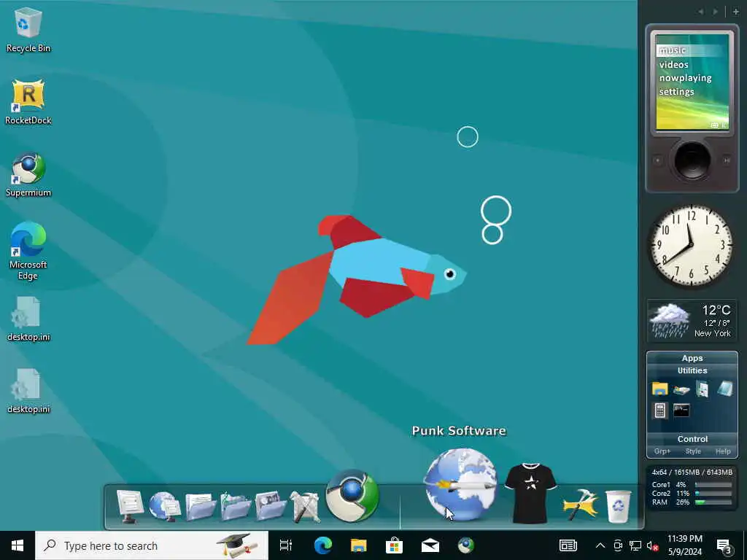Click the Core2 CPU usage bar
This screenshot has width=747, height=560.
(x=713, y=494)
